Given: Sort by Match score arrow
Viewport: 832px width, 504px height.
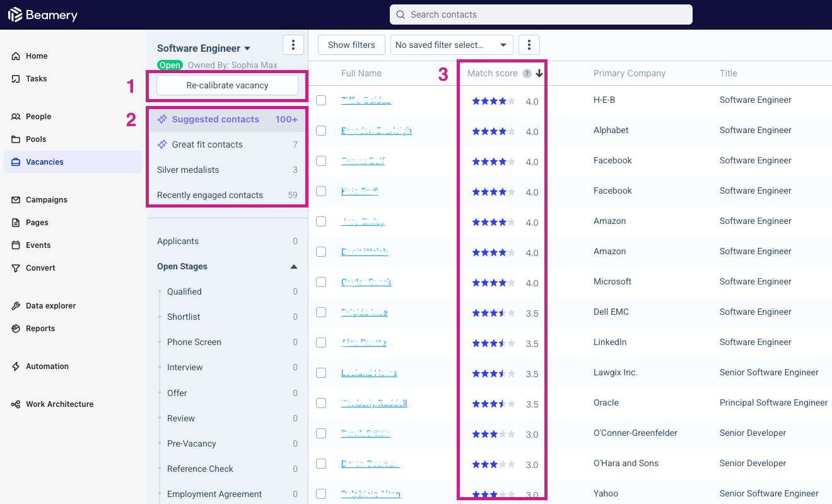Looking at the screenshot, I should [x=539, y=74].
